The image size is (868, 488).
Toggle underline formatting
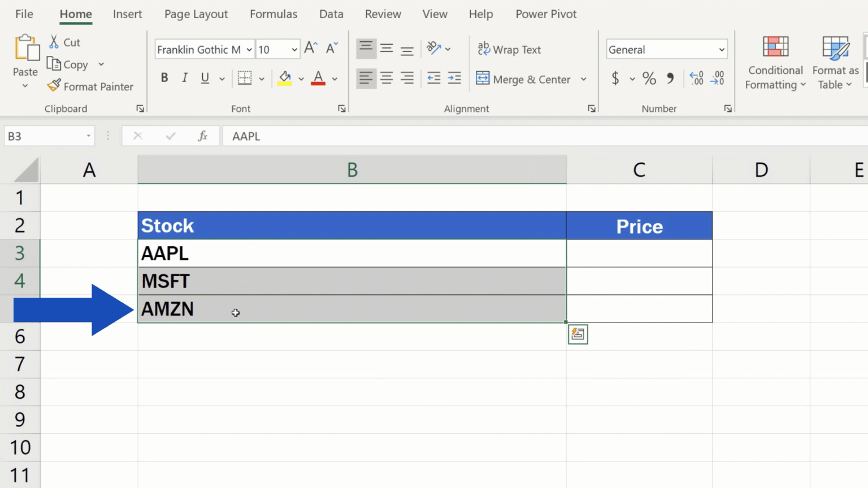tap(205, 78)
